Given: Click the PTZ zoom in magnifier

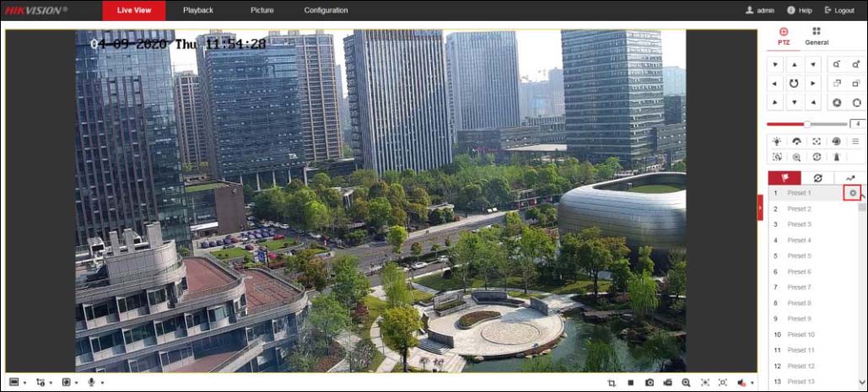Looking at the screenshot, I should (856, 65).
